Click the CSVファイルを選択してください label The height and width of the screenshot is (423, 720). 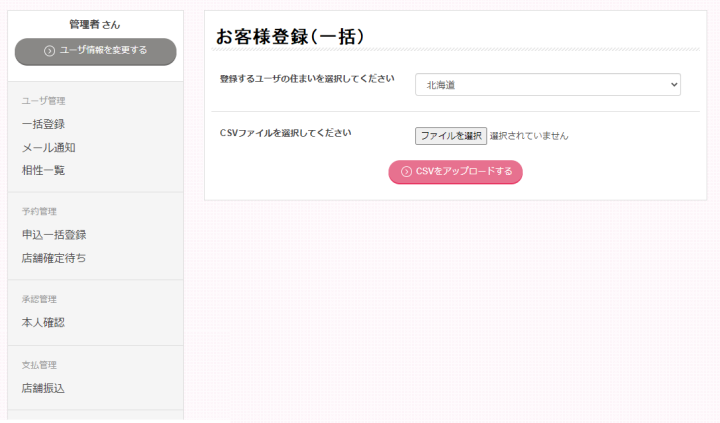[285, 132]
